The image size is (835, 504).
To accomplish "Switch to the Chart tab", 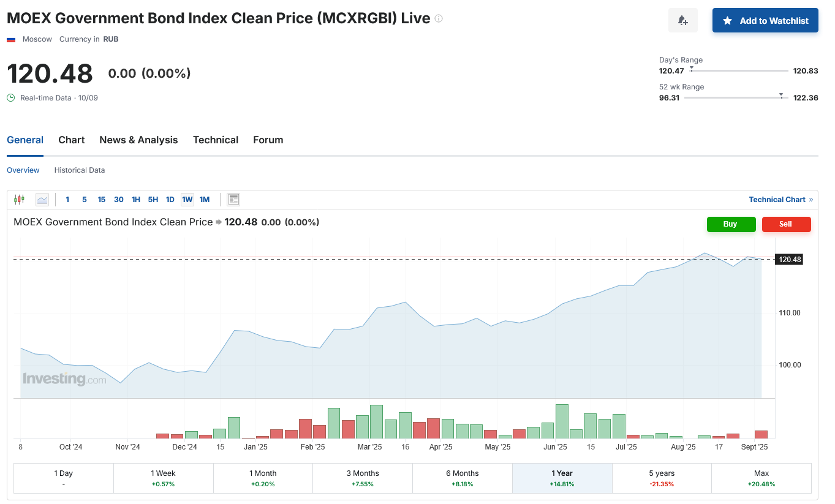I will 72,140.
